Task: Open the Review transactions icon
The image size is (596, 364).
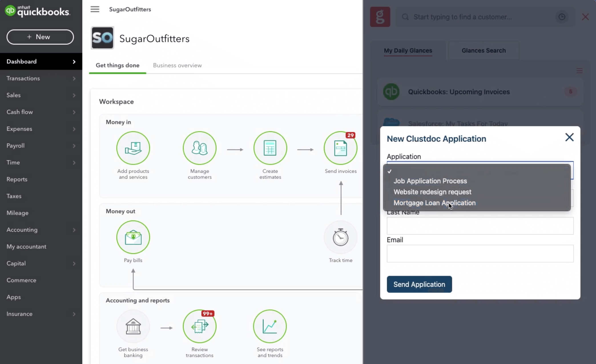Action: click(x=200, y=326)
